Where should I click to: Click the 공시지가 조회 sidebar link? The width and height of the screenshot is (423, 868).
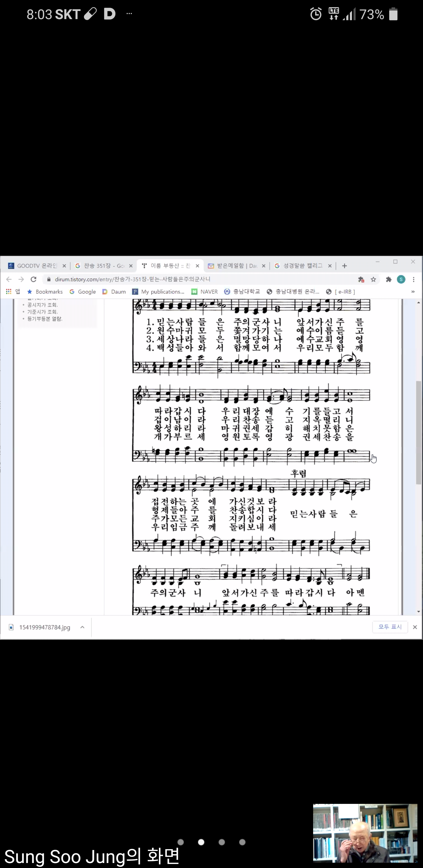(42, 305)
